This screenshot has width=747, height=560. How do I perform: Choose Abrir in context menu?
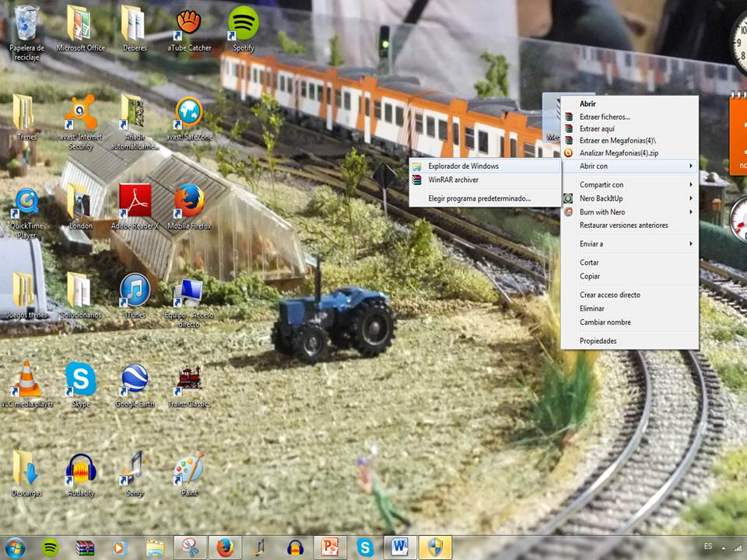630,103
